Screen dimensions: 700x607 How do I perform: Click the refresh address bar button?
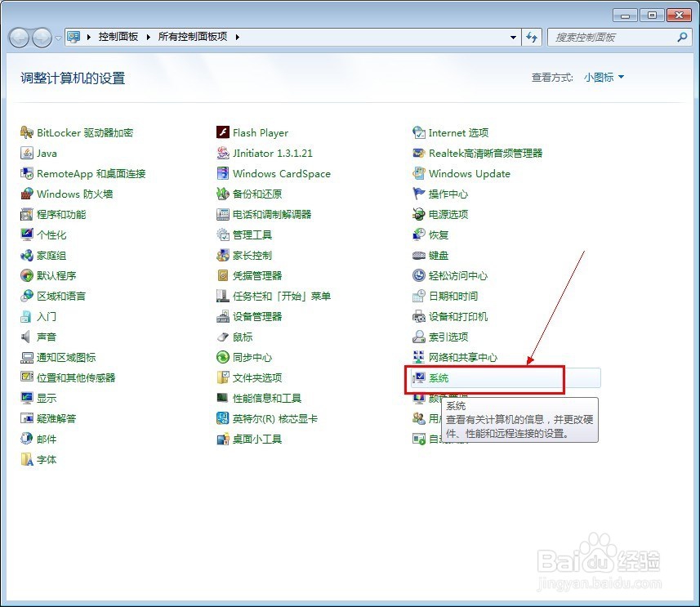(532, 37)
